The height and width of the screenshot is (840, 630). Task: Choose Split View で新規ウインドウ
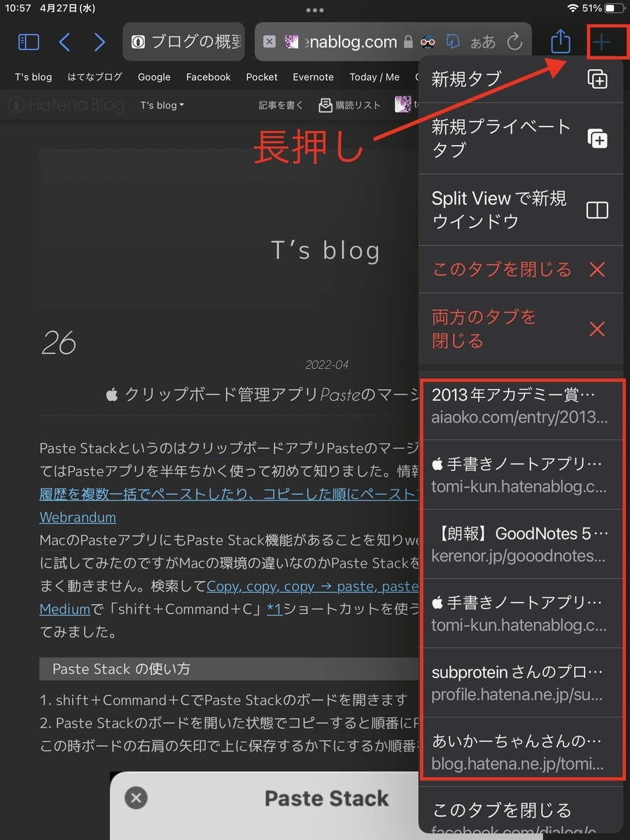click(521, 210)
